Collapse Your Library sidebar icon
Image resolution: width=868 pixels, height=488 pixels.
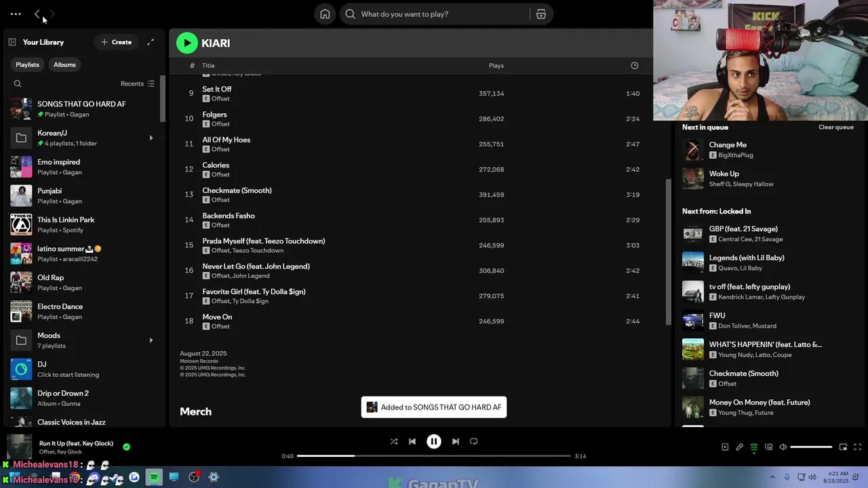(x=12, y=42)
